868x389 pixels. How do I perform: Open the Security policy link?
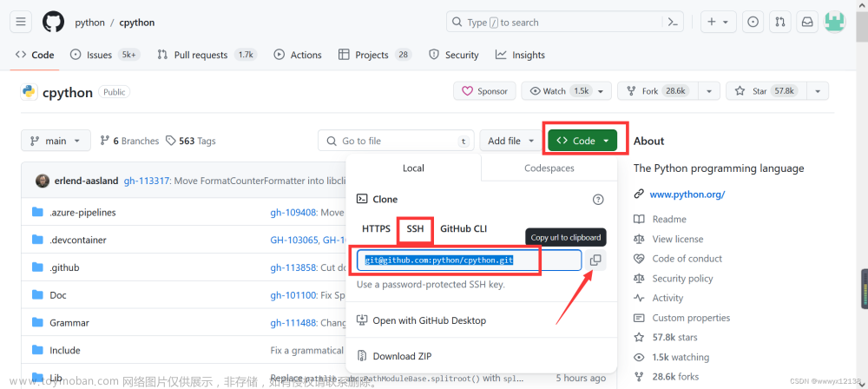(682, 279)
